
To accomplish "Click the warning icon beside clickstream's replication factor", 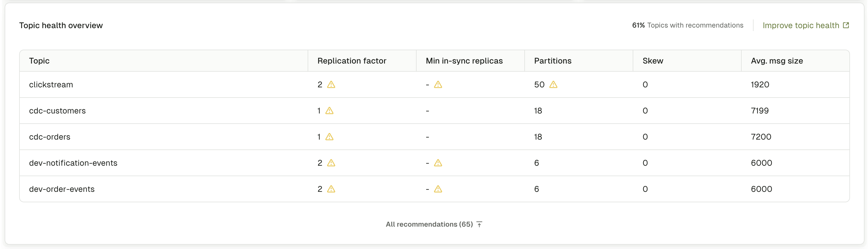I will click(x=331, y=85).
